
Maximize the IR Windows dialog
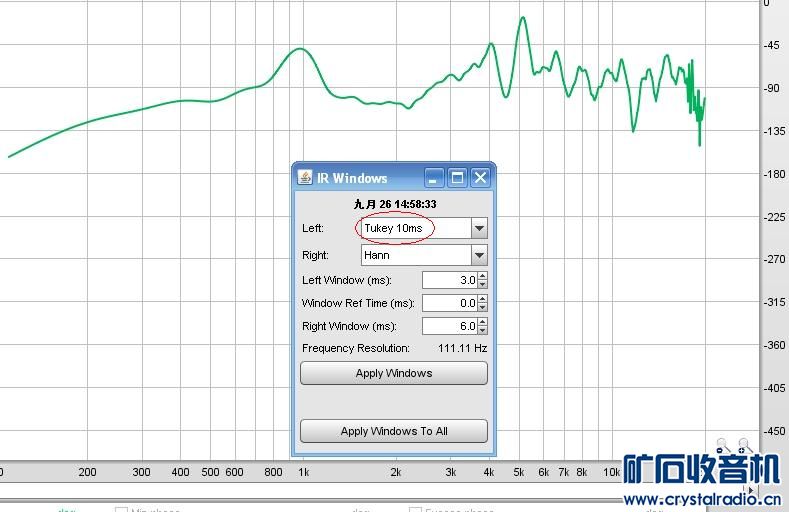pos(457,178)
